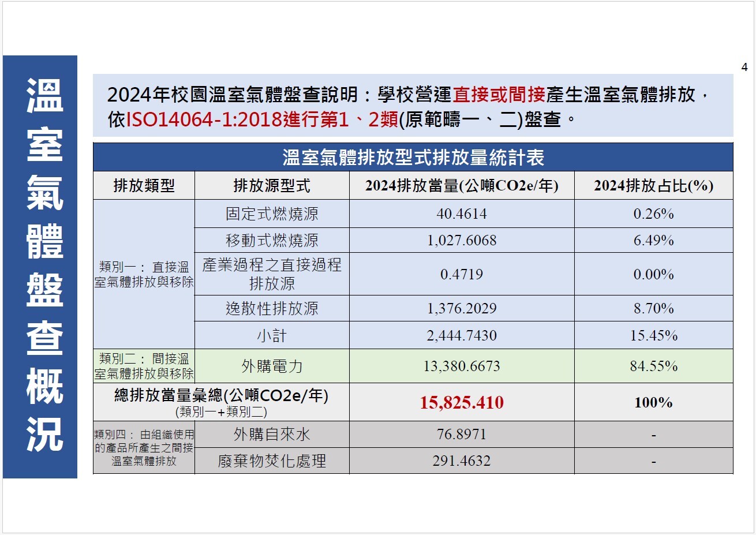Select the 排放源型式 column header
Viewport: 756px width, 535px height.
point(272,186)
